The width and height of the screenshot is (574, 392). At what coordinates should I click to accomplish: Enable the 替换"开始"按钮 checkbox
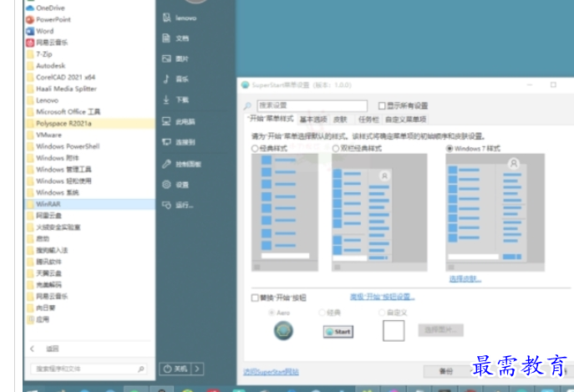tap(255, 298)
